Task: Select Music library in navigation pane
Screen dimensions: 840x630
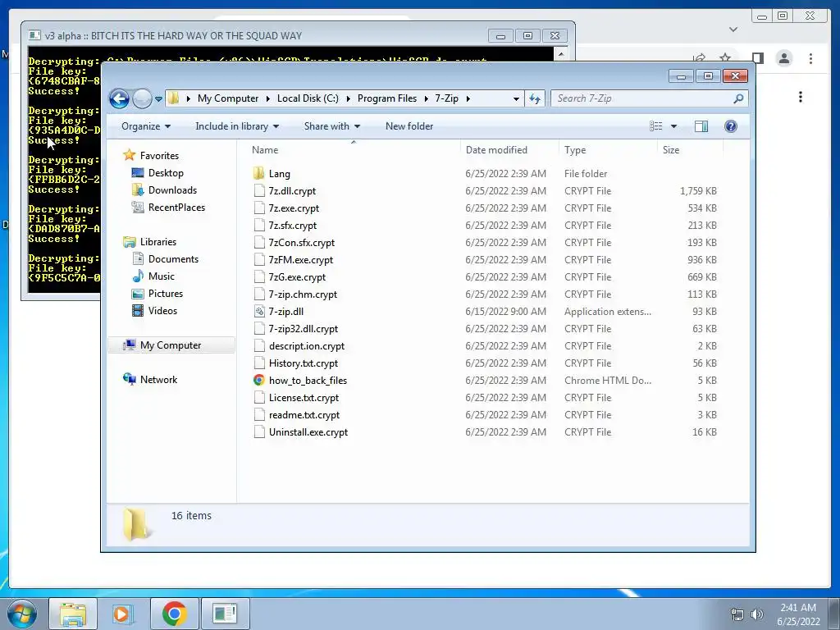Action: click(x=162, y=276)
